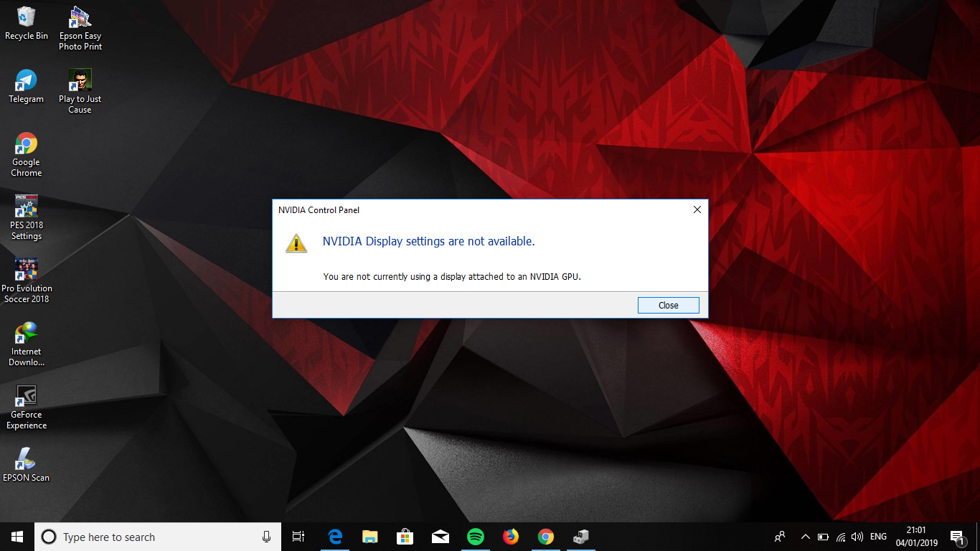Open the NVIDIA Control Panel taskbar item
980x551 pixels.
pos(581,537)
